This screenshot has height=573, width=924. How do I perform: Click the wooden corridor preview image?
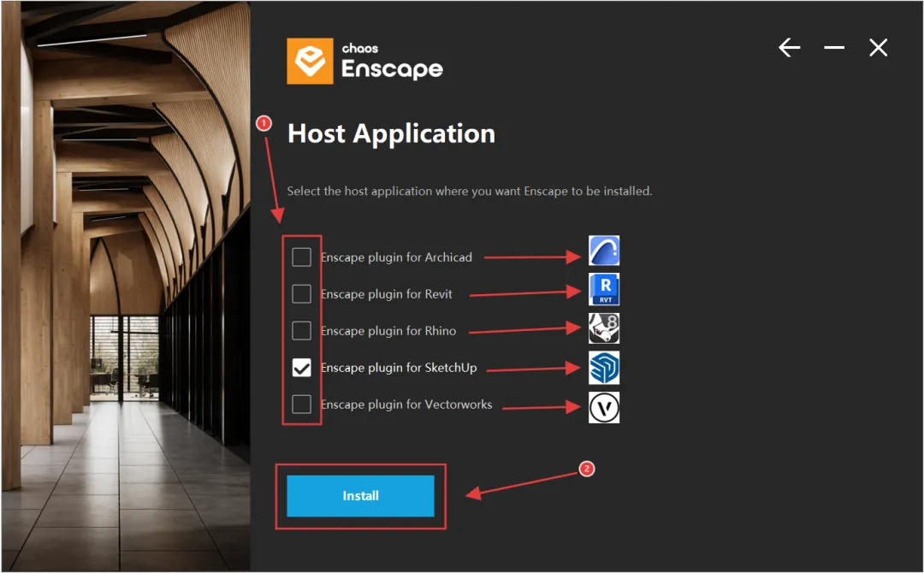[126, 286]
